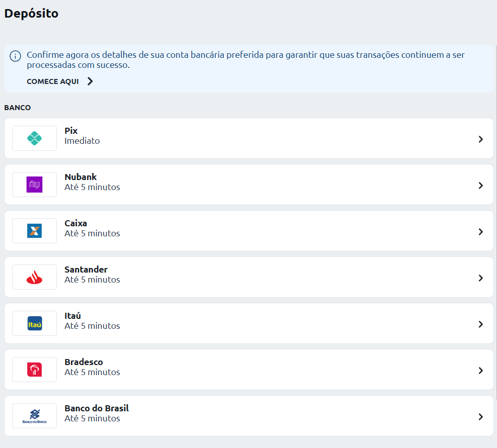
Task: Open Santander row using its right chevron
Action: coord(480,278)
